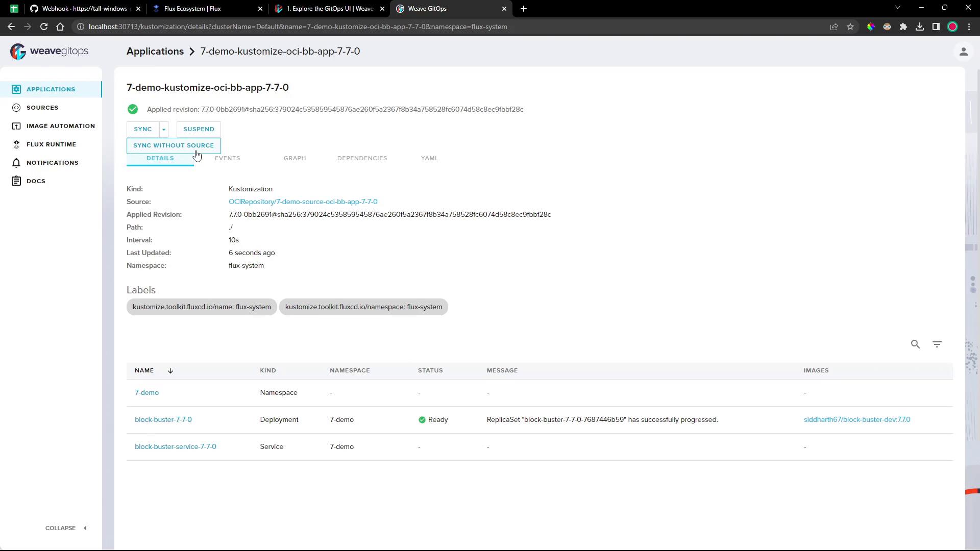Image resolution: width=980 pixels, height=551 pixels.
Task: Open the siddharth67/block-buster-dev image link
Action: 857,420
